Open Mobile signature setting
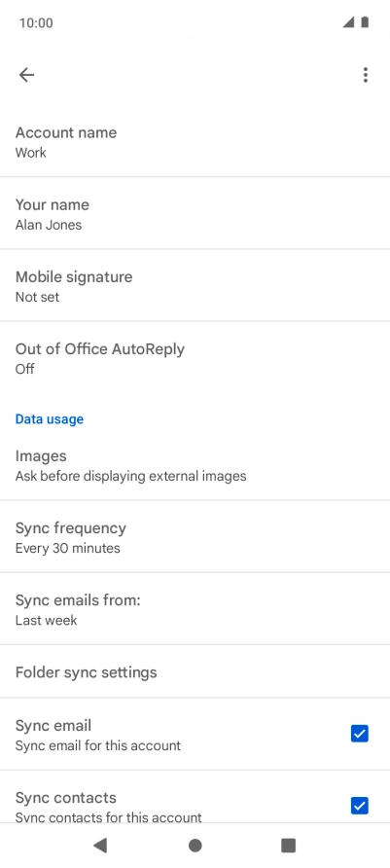 195,285
